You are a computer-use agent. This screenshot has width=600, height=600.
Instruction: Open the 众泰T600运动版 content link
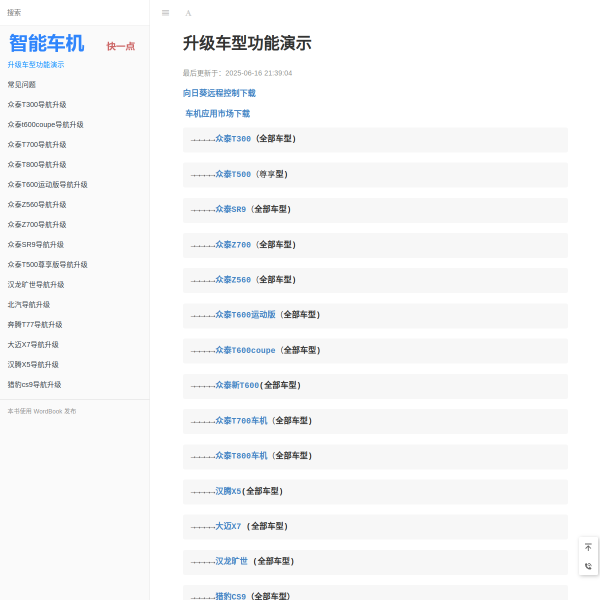[245, 315]
